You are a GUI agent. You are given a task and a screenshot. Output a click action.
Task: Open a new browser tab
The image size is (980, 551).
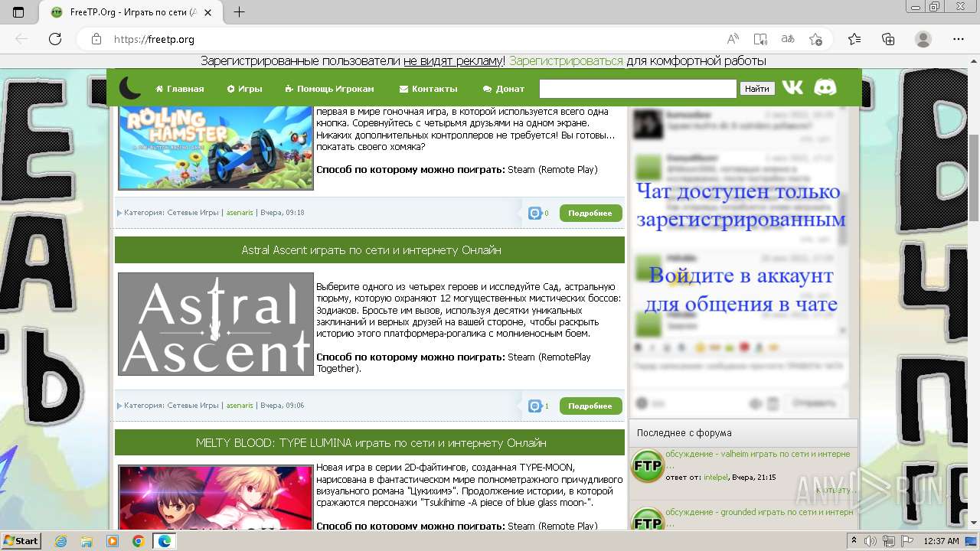(240, 12)
